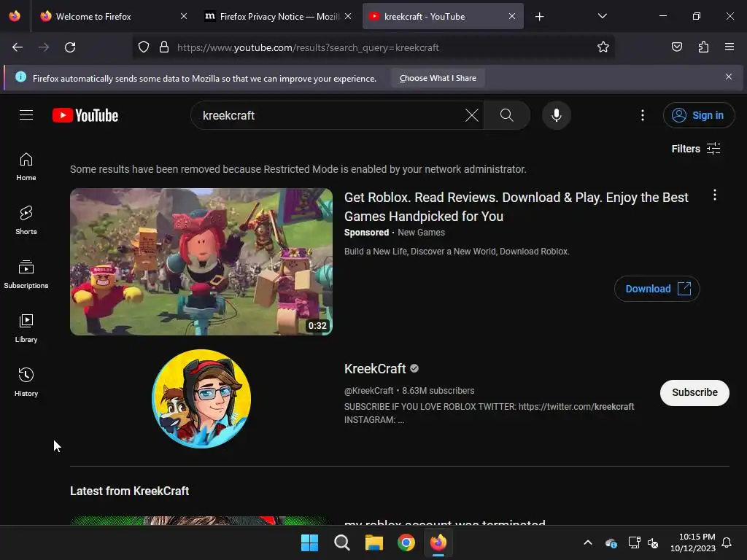Open Windows taskbar search
This screenshot has width=747, height=560.
tap(341, 542)
